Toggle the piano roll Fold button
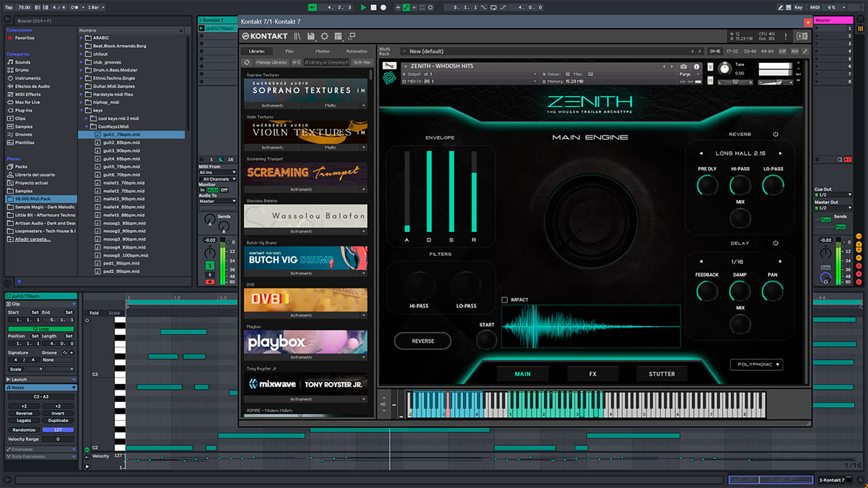868x488 pixels. click(94, 313)
